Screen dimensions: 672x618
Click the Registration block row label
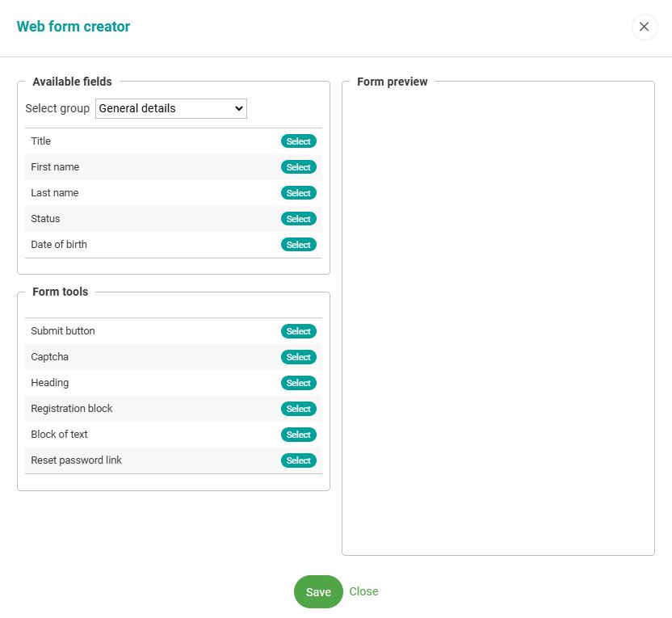tap(72, 409)
